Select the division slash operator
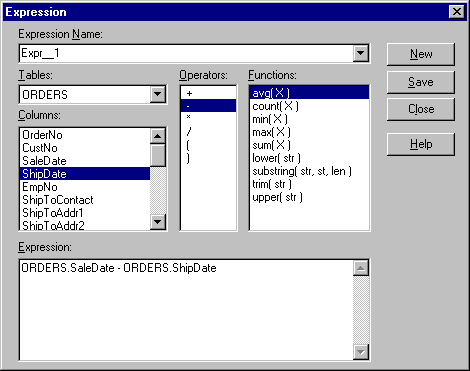 pyautogui.click(x=208, y=132)
